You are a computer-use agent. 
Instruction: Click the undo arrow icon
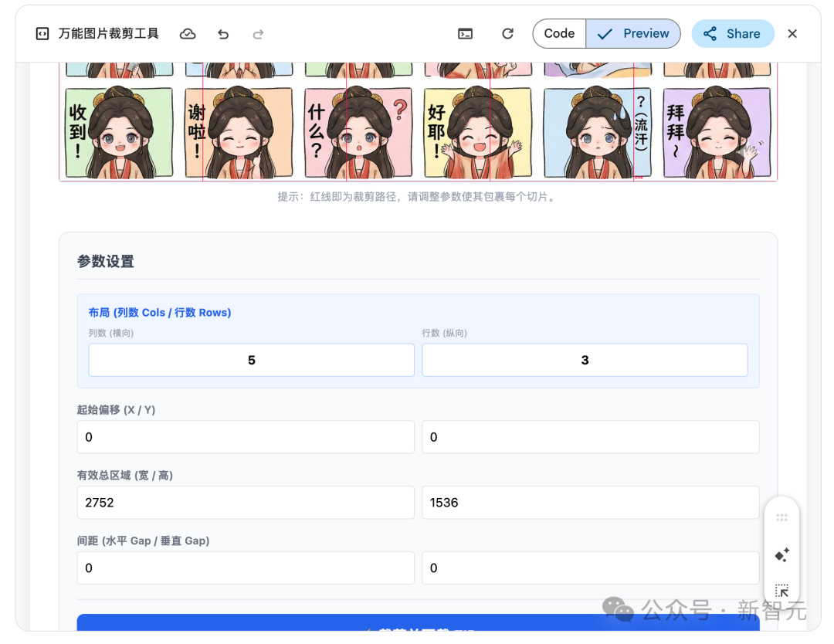coord(223,33)
